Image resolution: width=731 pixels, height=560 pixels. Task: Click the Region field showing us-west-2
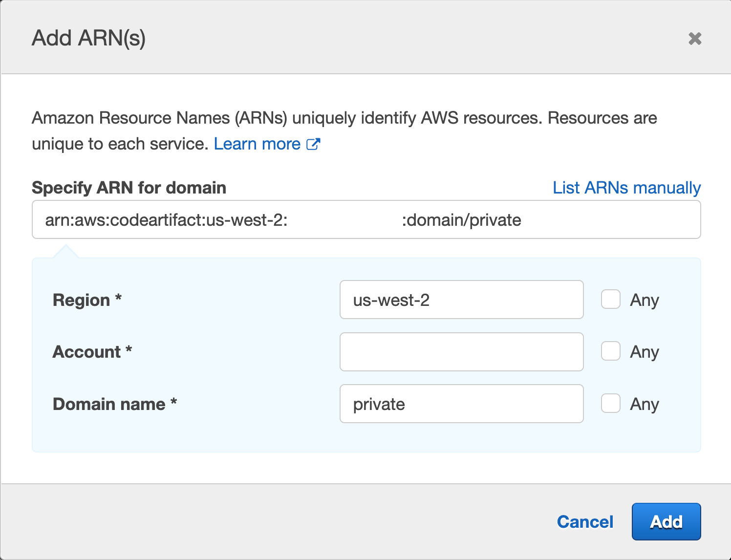click(x=461, y=300)
